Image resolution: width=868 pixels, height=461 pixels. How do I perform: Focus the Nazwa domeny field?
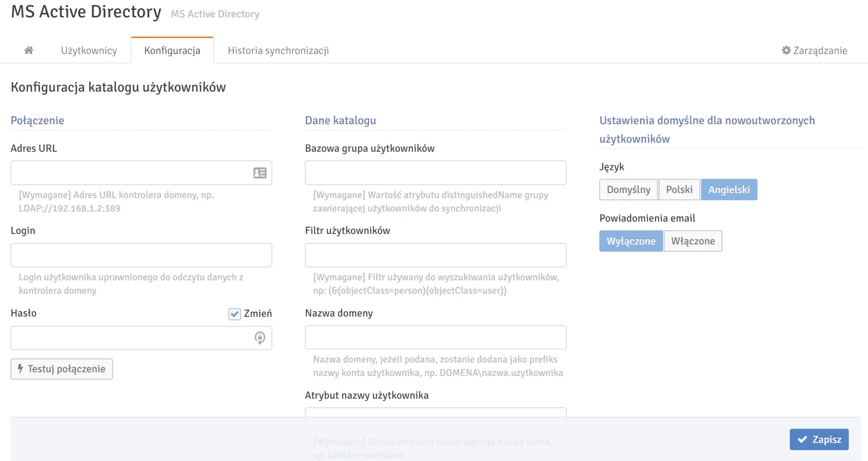coord(436,337)
